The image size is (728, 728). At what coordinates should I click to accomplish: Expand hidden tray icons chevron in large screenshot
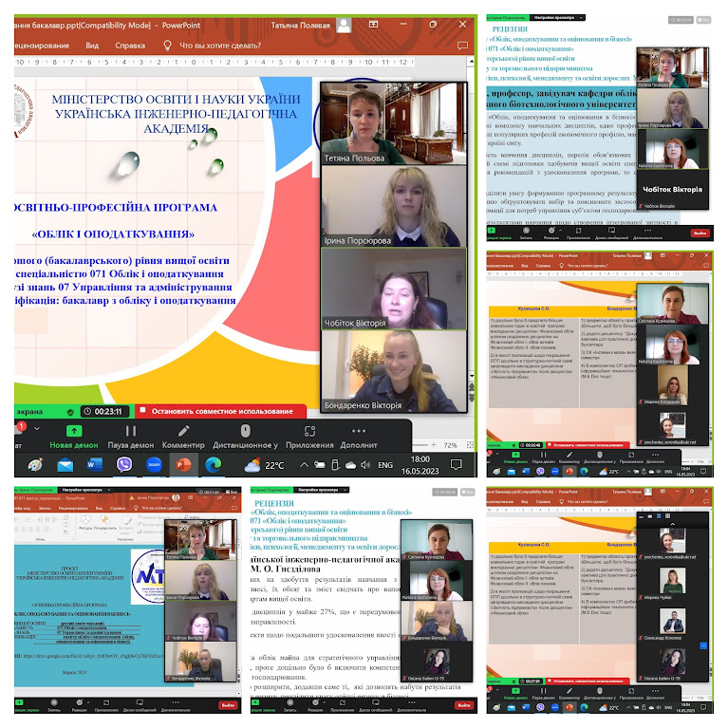304,465
